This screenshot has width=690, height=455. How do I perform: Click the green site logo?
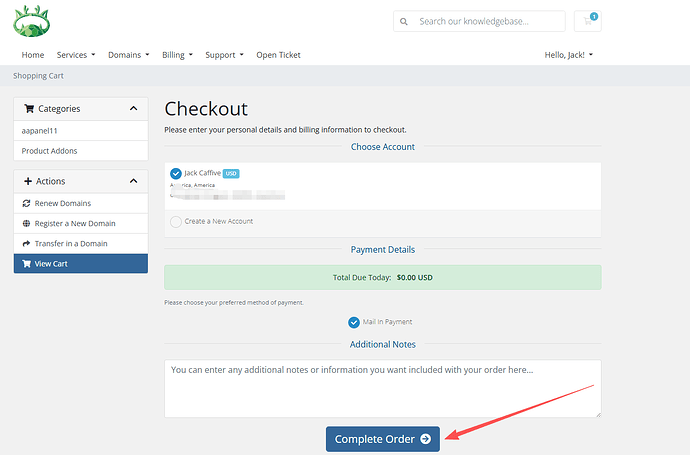pyautogui.click(x=30, y=21)
